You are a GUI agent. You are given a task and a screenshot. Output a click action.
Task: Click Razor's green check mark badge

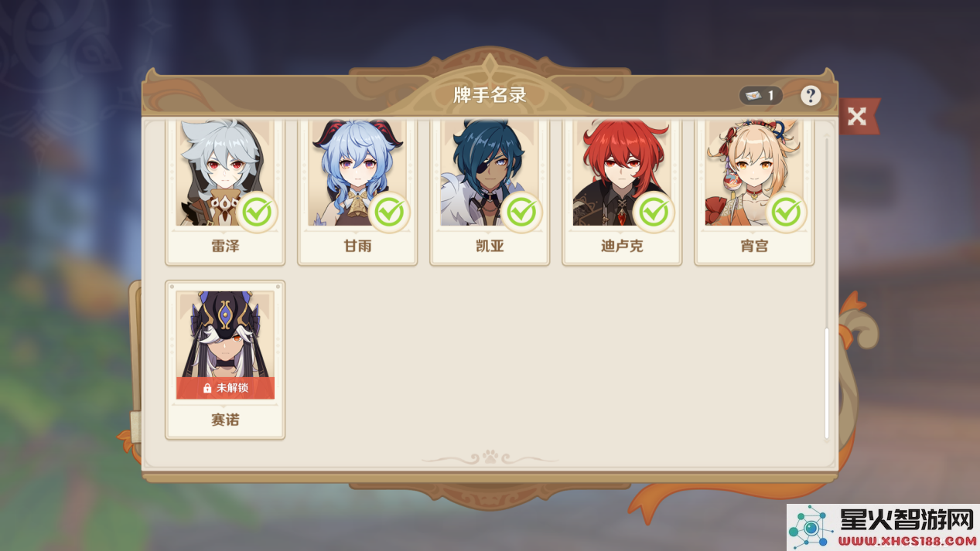tap(258, 212)
